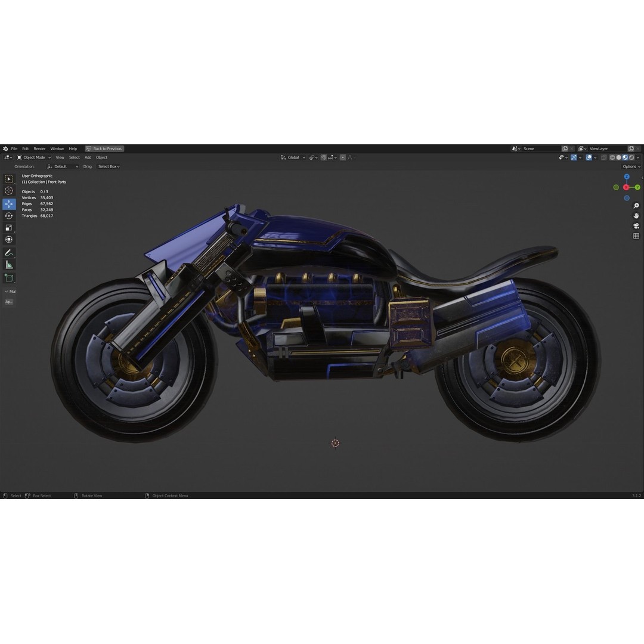
Task: Open the ViewLayer browse icon
Action: point(583,148)
